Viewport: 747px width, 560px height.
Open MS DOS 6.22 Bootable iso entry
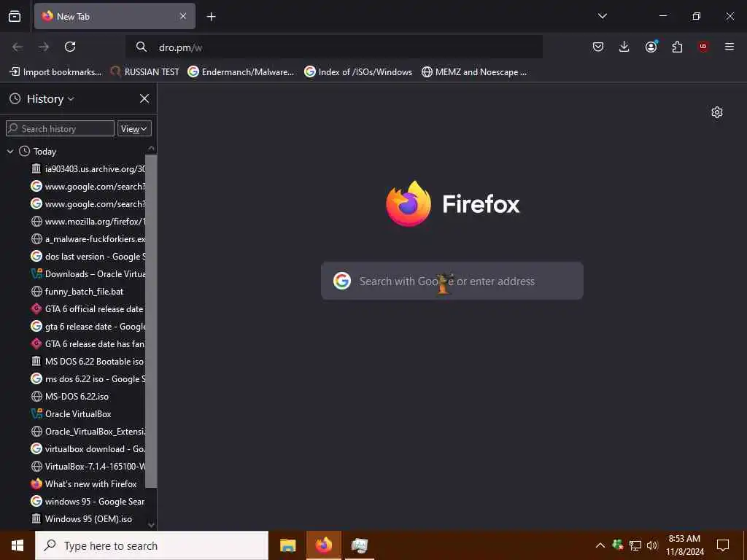(x=88, y=362)
